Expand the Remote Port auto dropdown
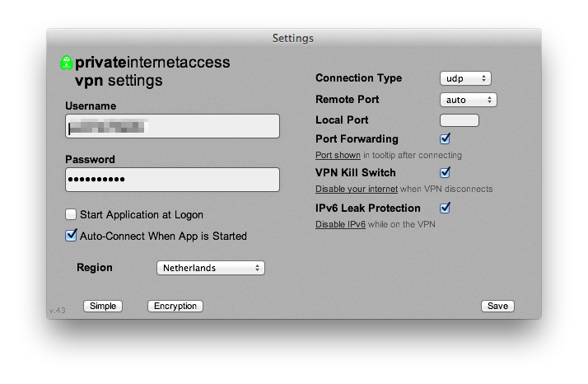Screen dimensions: 588x384 [468, 100]
